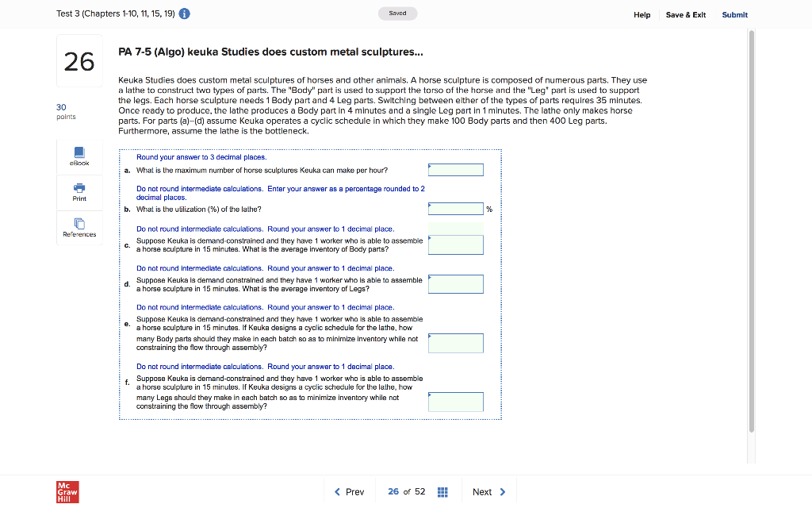This screenshot has width=812, height=508.
Task: Click answer field for part a
Action: click(x=456, y=170)
